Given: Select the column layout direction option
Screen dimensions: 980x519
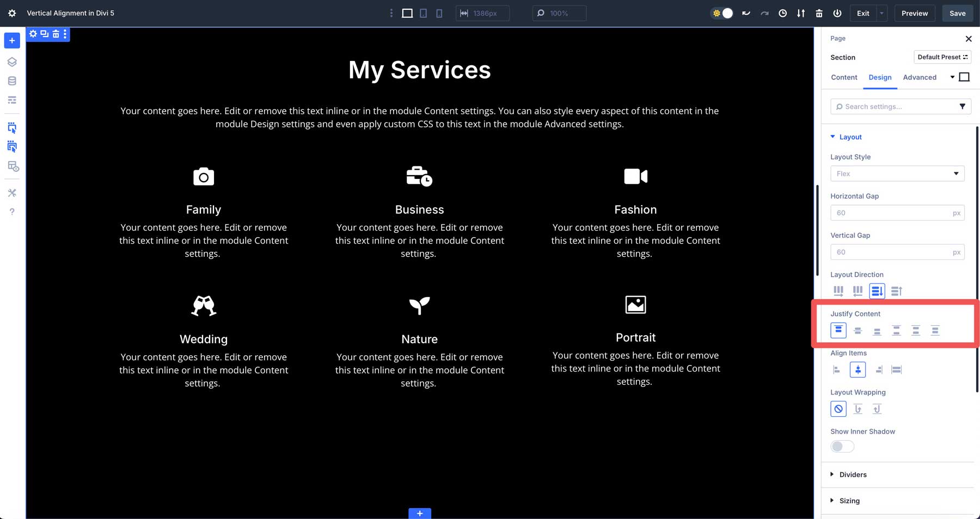Looking at the screenshot, I should click(x=878, y=291).
